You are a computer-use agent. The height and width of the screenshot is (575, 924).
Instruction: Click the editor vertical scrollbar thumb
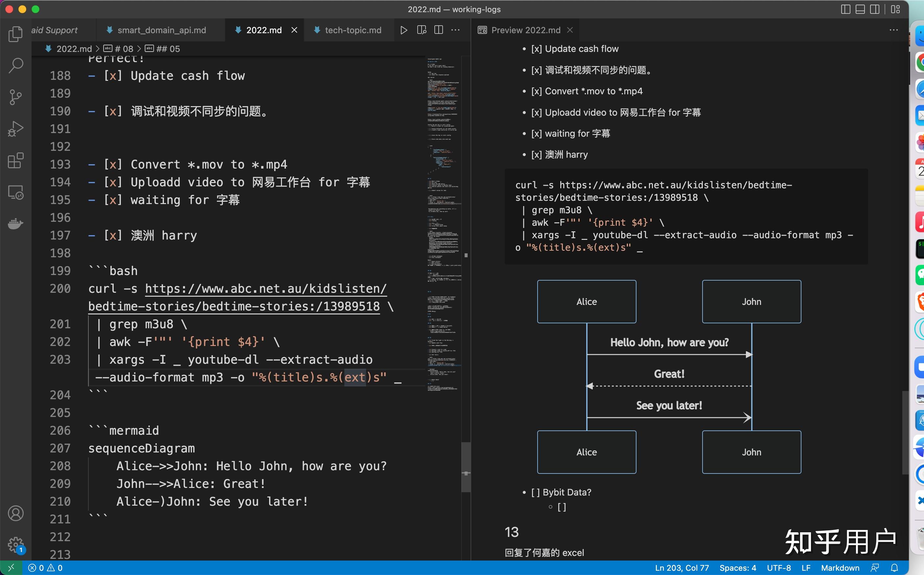pos(466,467)
